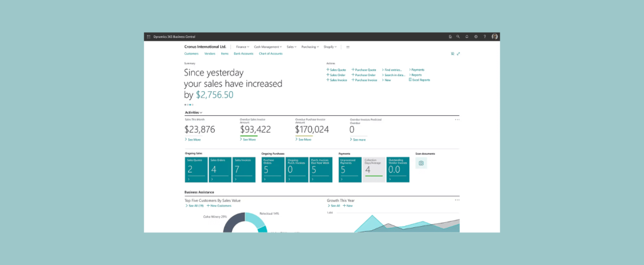
Task: Click the help question mark icon
Action: (x=485, y=37)
